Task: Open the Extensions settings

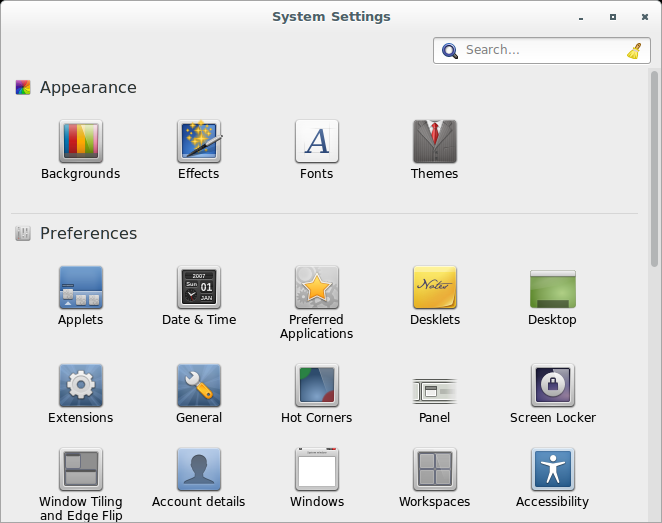Action: tap(80, 386)
